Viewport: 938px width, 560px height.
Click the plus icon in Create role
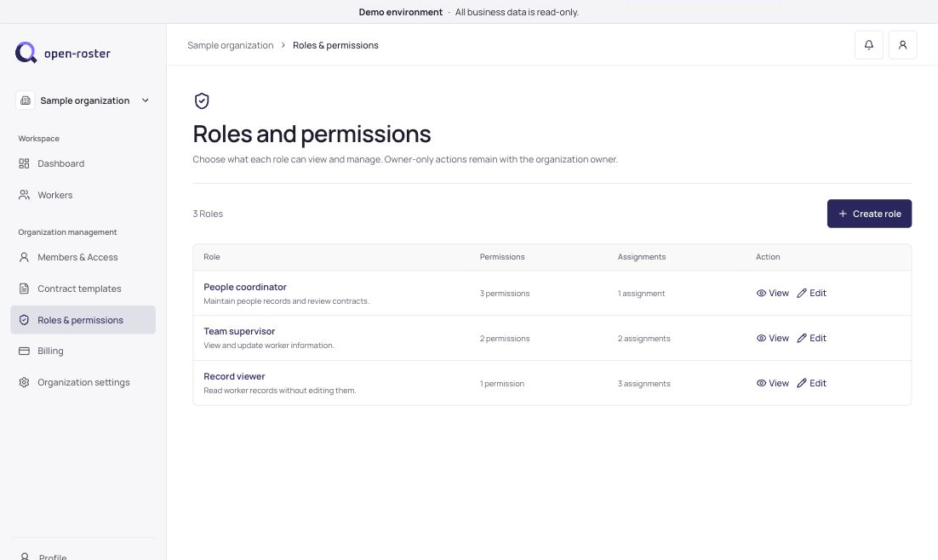(x=843, y=214)
